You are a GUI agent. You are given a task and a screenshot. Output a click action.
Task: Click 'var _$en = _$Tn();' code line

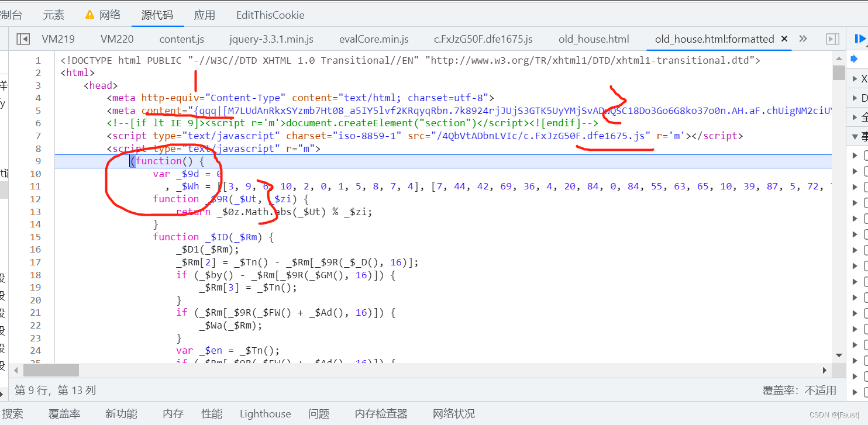tap(228, 350)
